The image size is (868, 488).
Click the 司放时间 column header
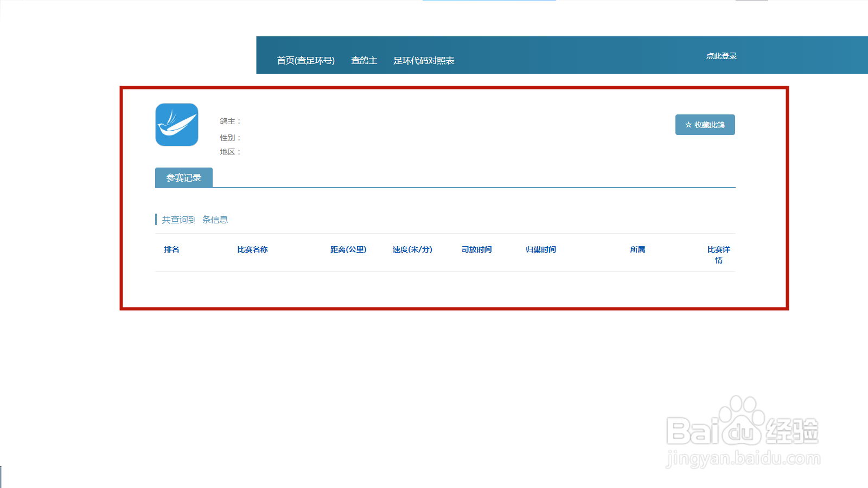tap(476, 249)
